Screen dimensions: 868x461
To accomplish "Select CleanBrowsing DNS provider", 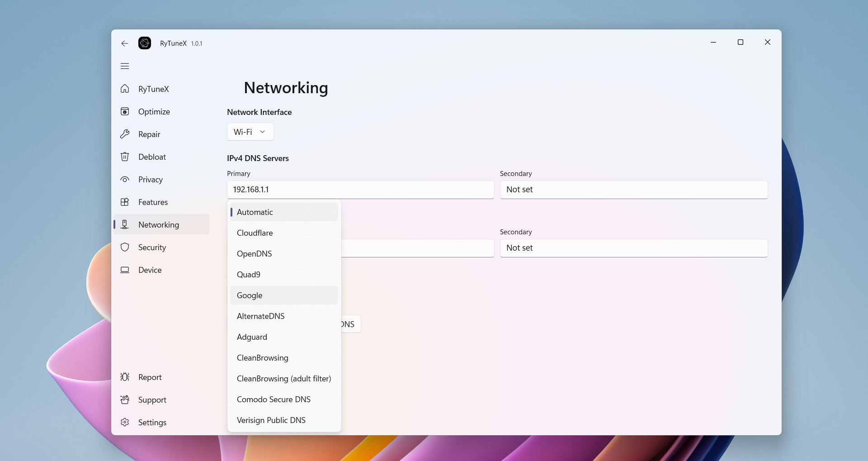I will tap(284, 358).
